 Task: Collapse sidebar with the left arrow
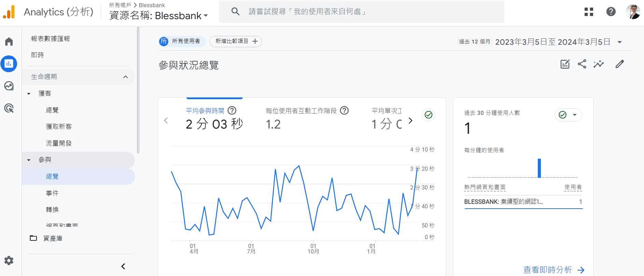pyautogui.click(x=123, y=266)
